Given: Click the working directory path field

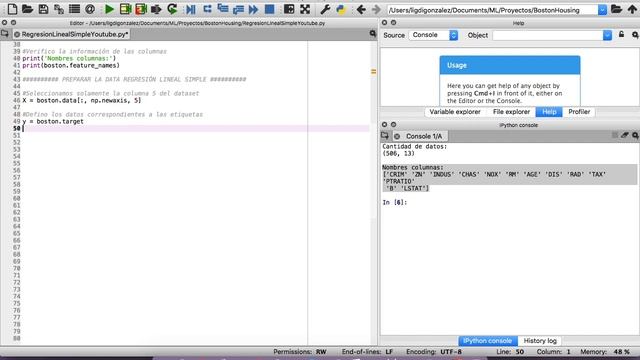Looking at the screenshot, I should click(492, 10).
